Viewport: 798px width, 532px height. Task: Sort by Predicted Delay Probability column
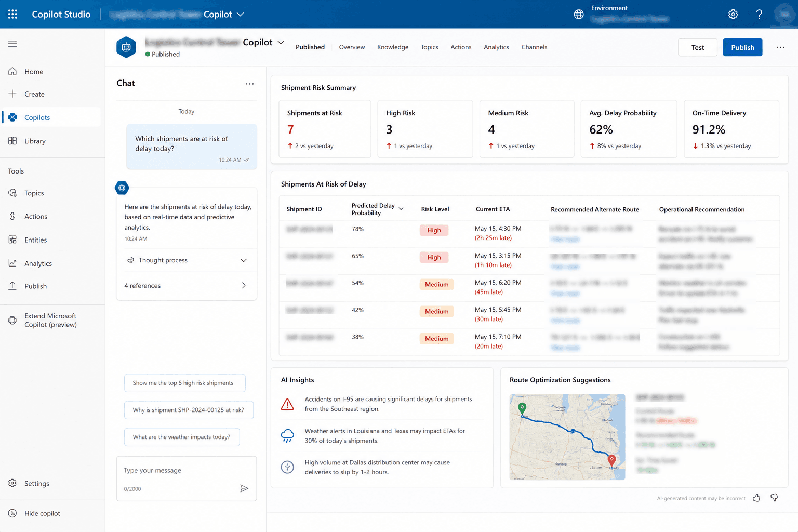click(377, 209)
